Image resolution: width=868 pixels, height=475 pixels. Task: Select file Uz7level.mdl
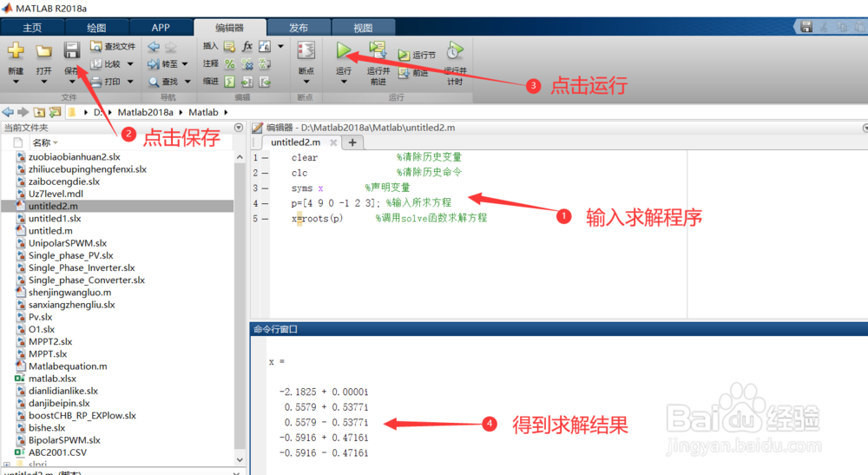56,194
